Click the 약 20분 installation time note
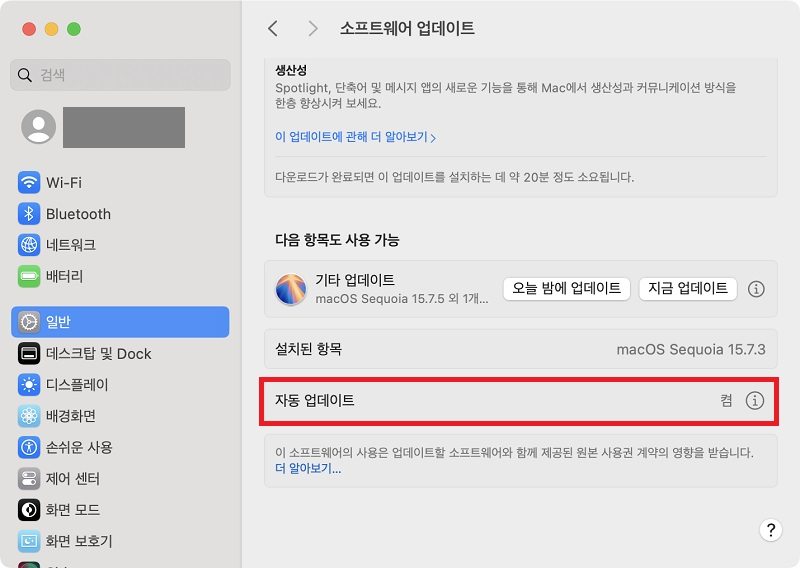This screenshot has height=568, width=800. 454,177
